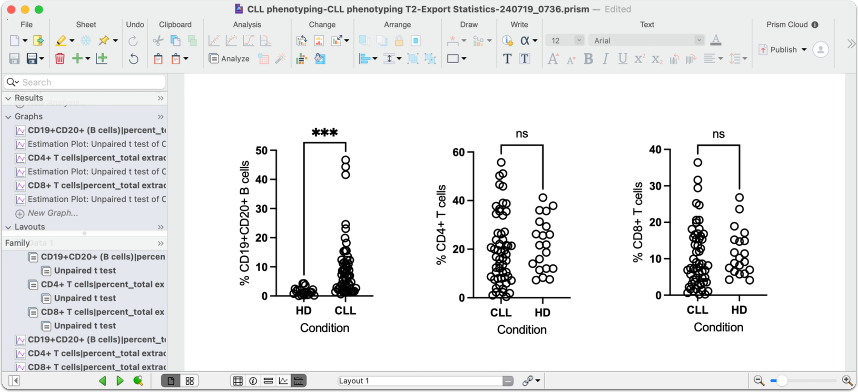This screenshot has width=858, height=392.
Task: Click the open file folder icon
Action: click(x=38, y=41)
